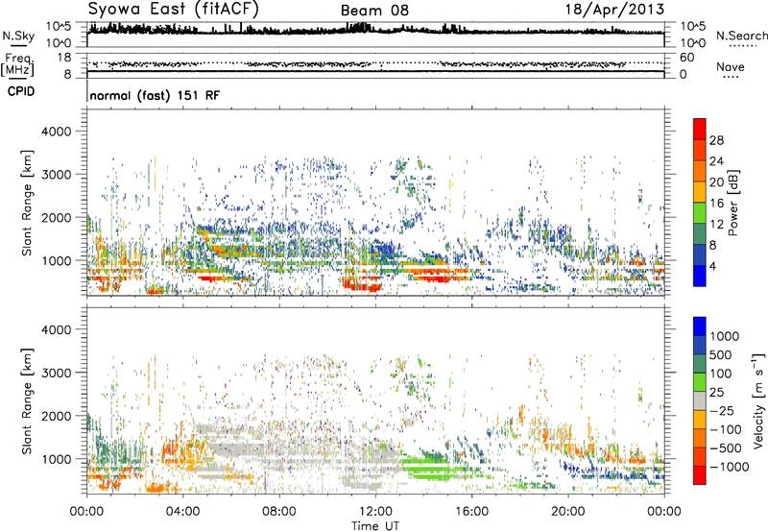The image size is (768, 532).
Task: Click the '60' right-axis value of frequency panel
Action: 686,58
